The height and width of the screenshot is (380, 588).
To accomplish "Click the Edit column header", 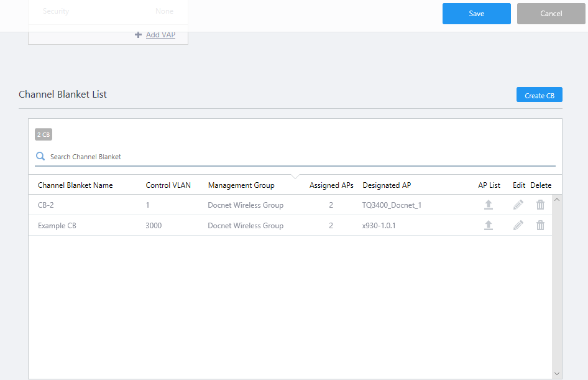I will click(519, 185).
